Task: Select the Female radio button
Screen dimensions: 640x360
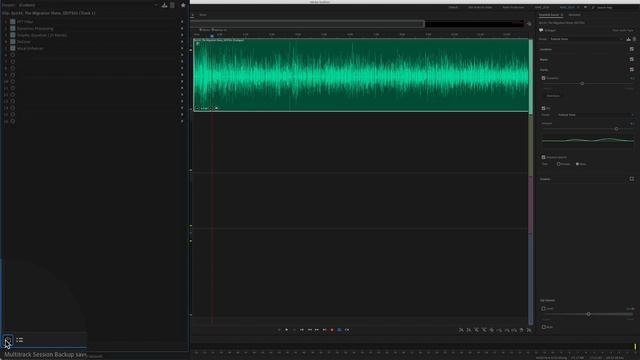Action: click(x=558, y=164)
